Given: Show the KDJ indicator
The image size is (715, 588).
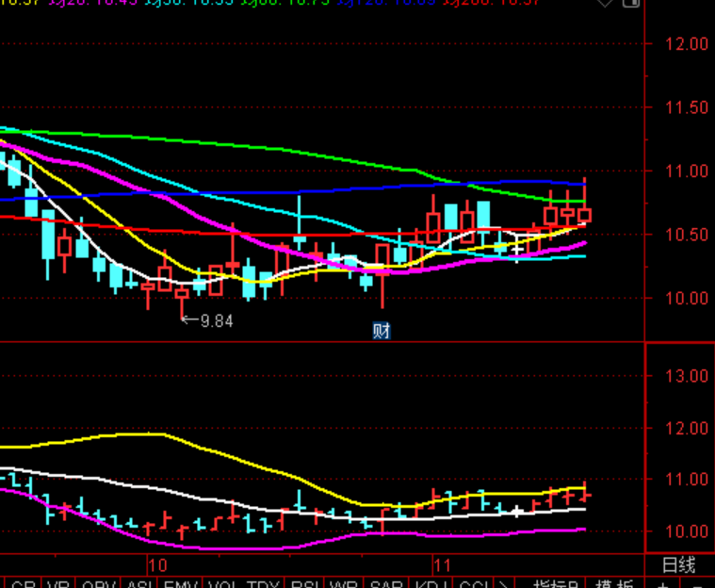Looking at the screenshot, I should [430, 583].
